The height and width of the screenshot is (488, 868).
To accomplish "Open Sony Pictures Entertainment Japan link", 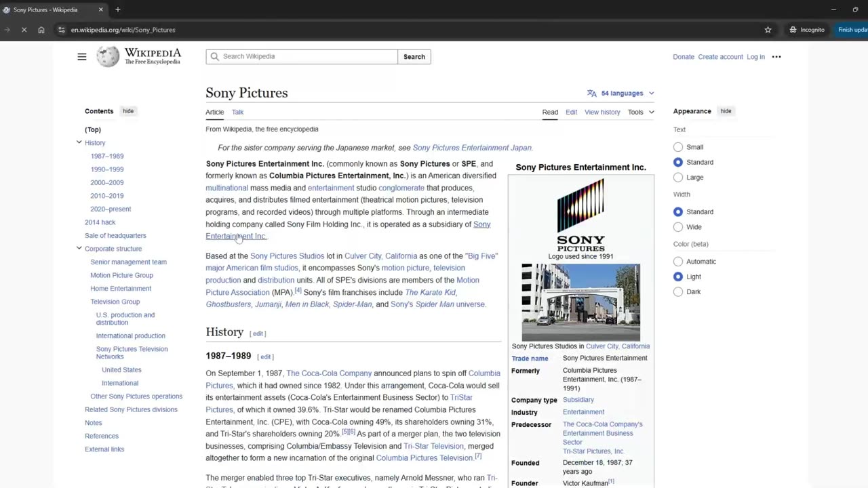I will (472, 148).
